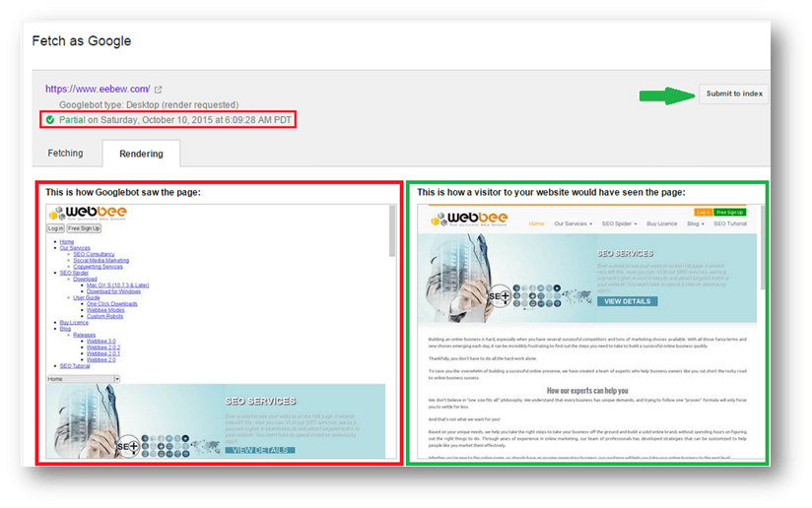Click Free Sign Up button in Googlebot view
The height and width of the screenshot is (508, 812).
(84, 228)
